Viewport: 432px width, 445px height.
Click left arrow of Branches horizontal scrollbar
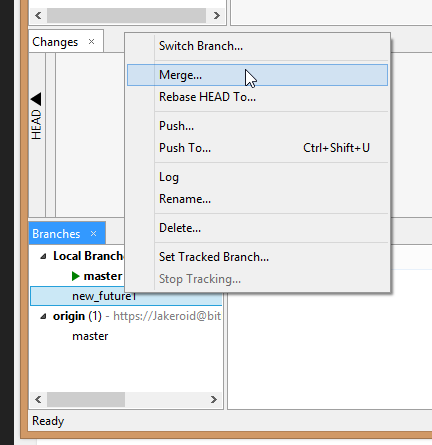[38, 399]
